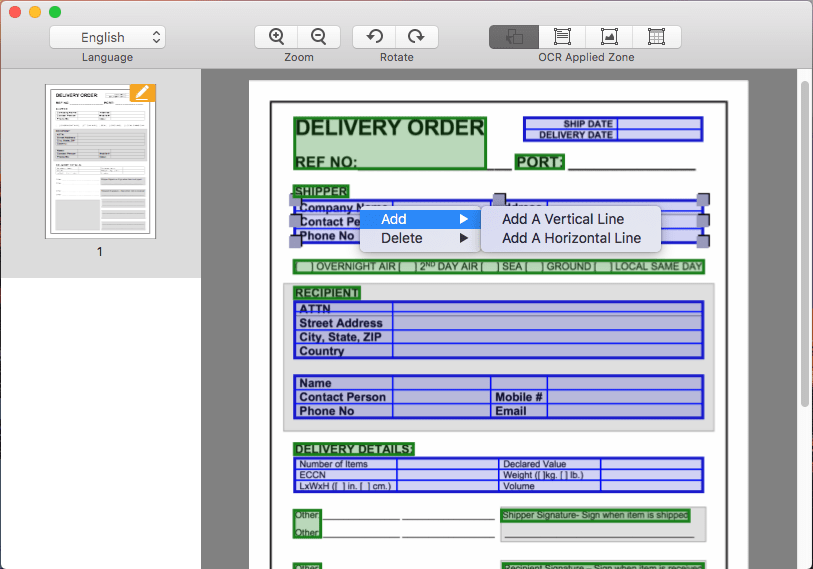
Task: Click the SHIPPER green zone label
Action: (321, 191)
